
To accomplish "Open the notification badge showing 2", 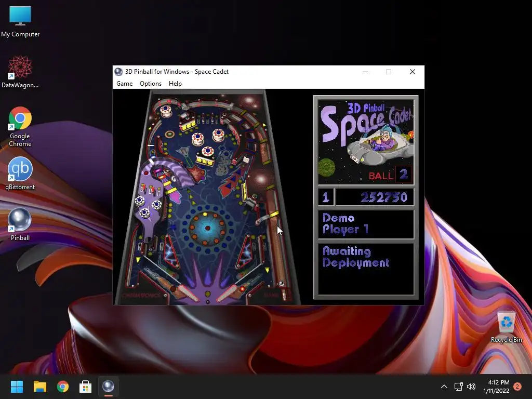I will pyautogui.click(x=517, y=387).
